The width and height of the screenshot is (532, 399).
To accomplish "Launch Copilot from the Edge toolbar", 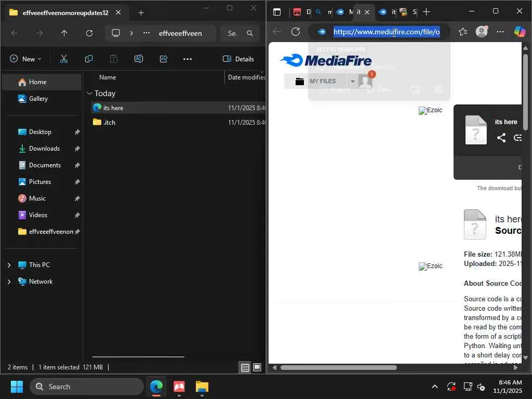I will coord(520,32).
